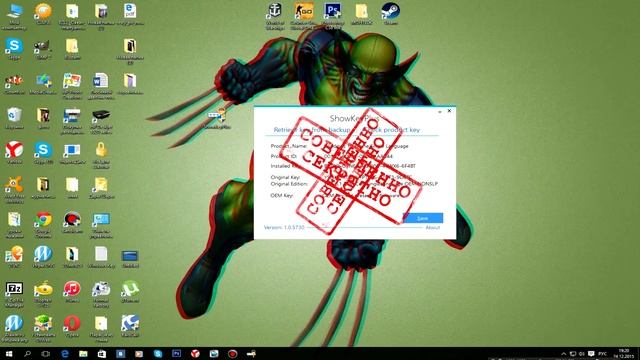Show hidden system tray icons
This screenshot has width=640, height=360.
pyautogui.click(x=564, y=354)
